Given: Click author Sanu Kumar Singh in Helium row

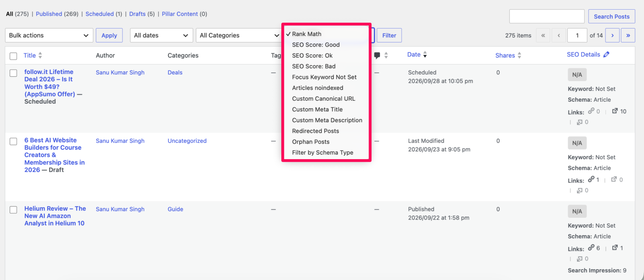Looking at the screenshot, I should coord(120,209).
